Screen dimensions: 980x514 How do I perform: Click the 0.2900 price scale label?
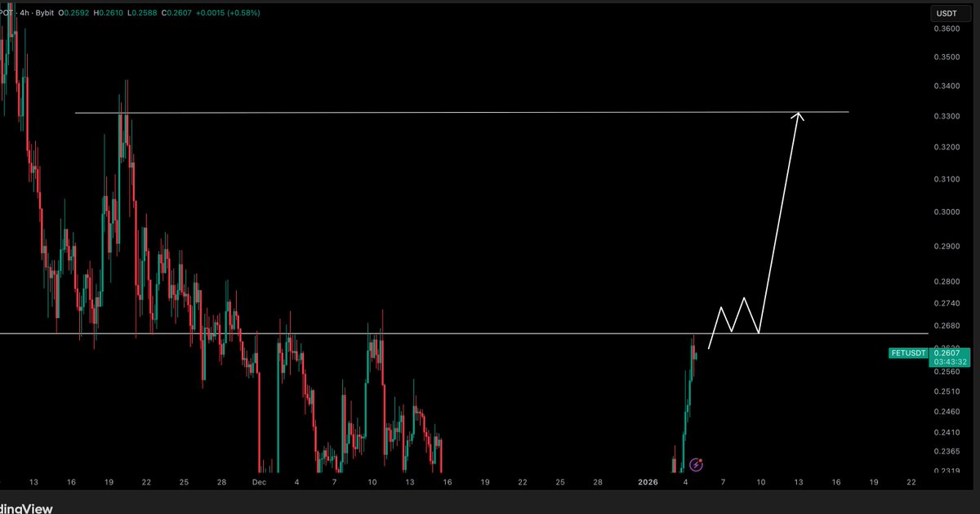(x=947, y=246)
